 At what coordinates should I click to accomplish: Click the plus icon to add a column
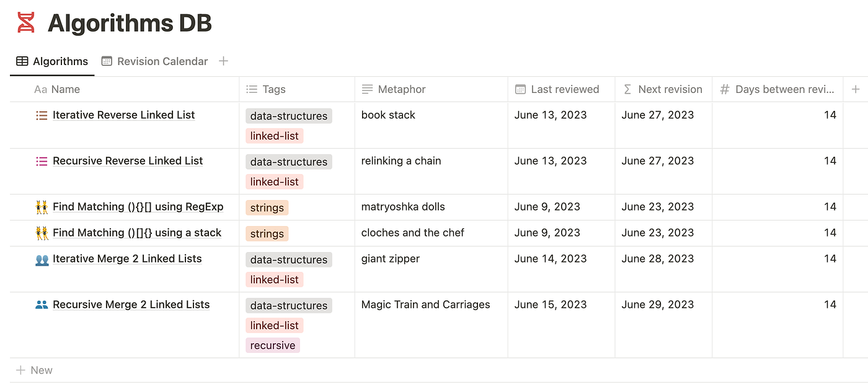pos(856,89)
